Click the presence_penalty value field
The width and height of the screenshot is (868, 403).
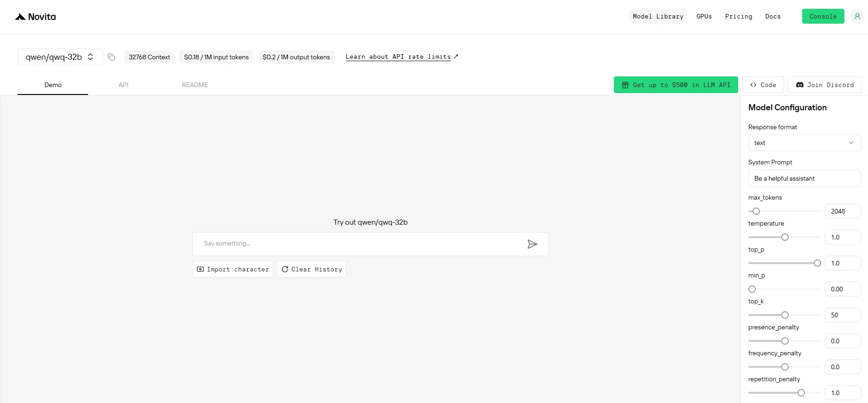(843, 341)
